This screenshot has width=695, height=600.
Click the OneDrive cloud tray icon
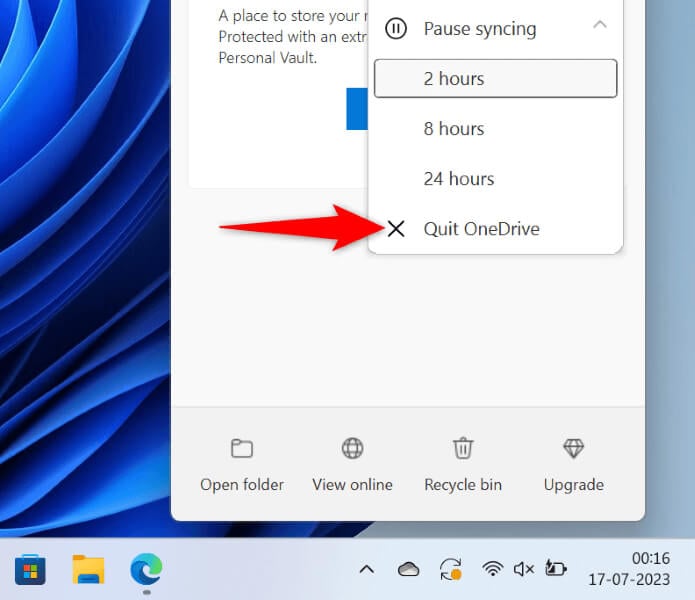(x=409, y=569)
